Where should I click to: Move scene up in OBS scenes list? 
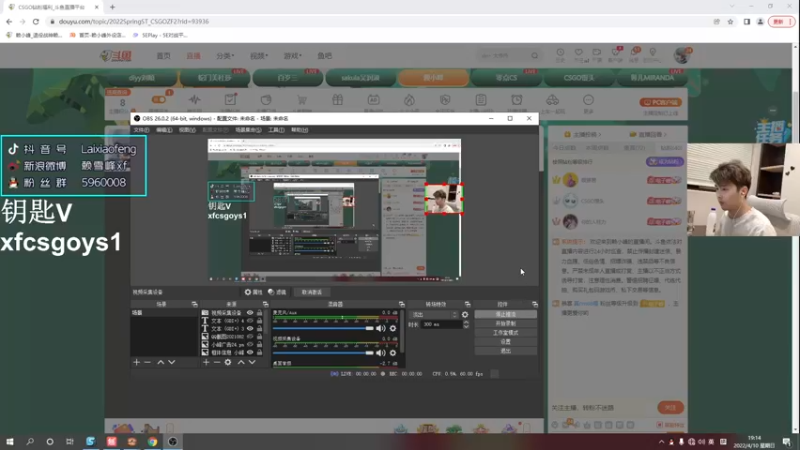pyautogui.click(x=160, y=362)
